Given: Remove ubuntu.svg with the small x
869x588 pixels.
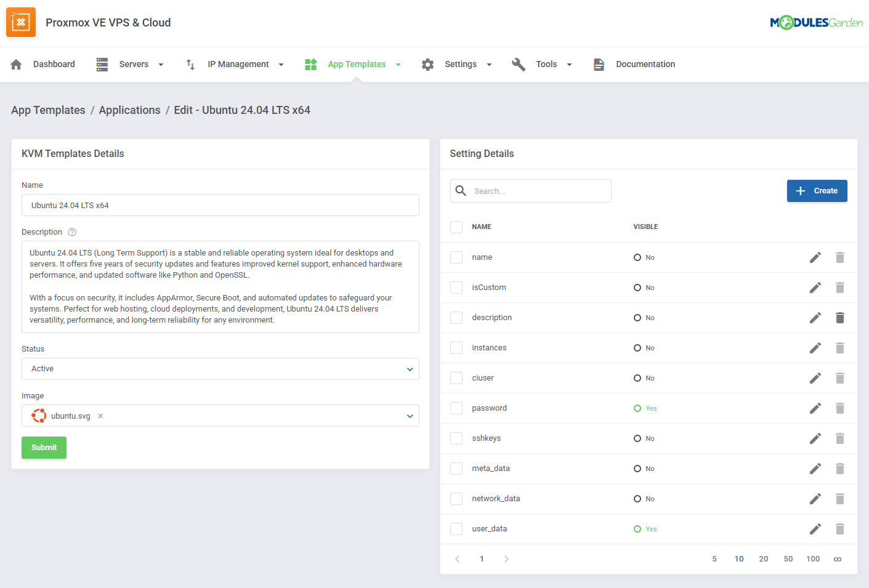Looking at the screenshot, I should (100, 416).
